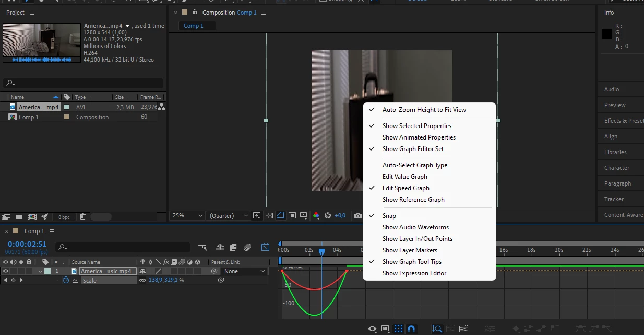Toggle Hide Shy Layers switch in timeline

coord(220,247)
